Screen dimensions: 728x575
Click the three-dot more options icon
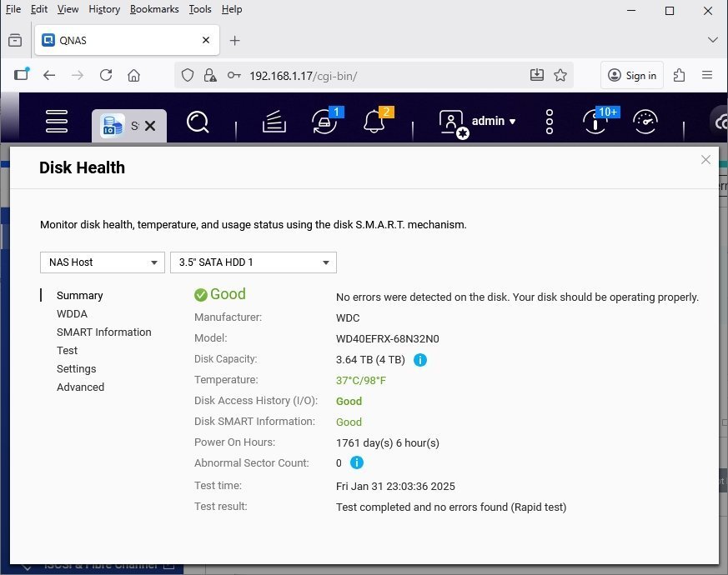[550, 122]
